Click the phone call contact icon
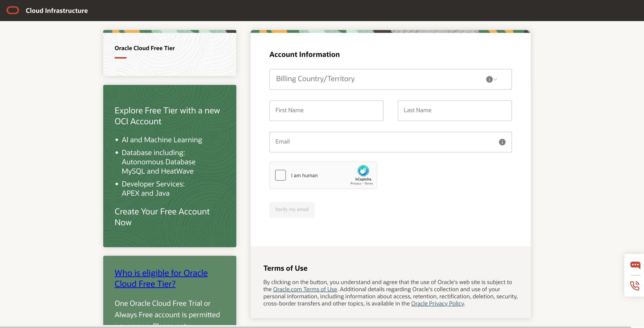The height and width of the screenshot is (328, 644). (x=635, y=286)
